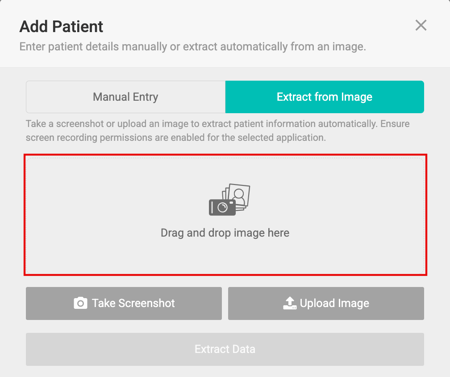The image size is (450, 377).
Task: Click the screen recording permissions hint text
Action: pos(176,138)
